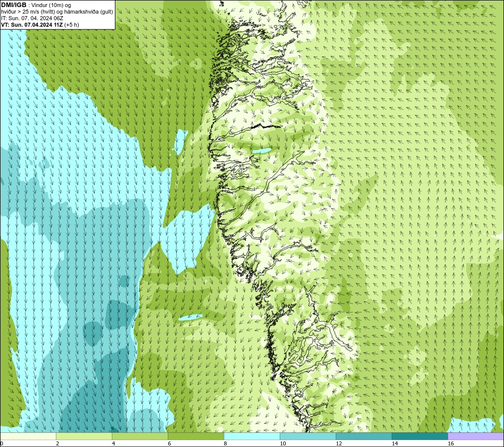Click the 10–12 m/s turquoise swatch
504x447 pixels.
tap(308, 436)
